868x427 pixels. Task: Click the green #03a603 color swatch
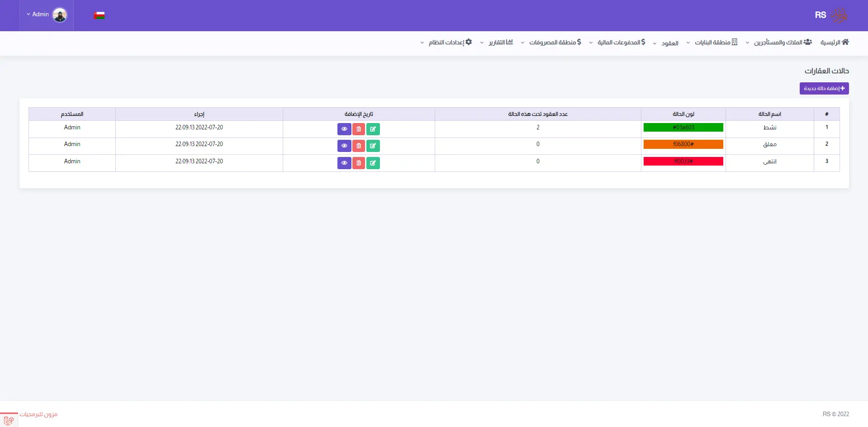click(x=683, y=128)
